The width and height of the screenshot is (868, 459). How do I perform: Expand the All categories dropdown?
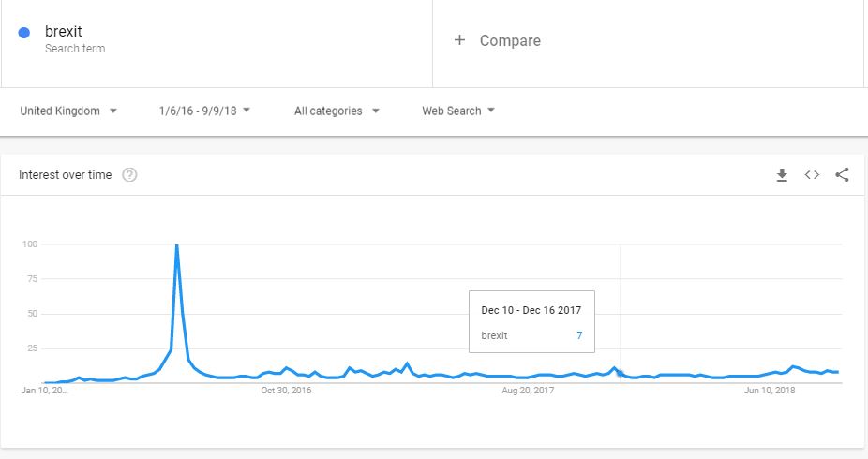coord(337,111)
